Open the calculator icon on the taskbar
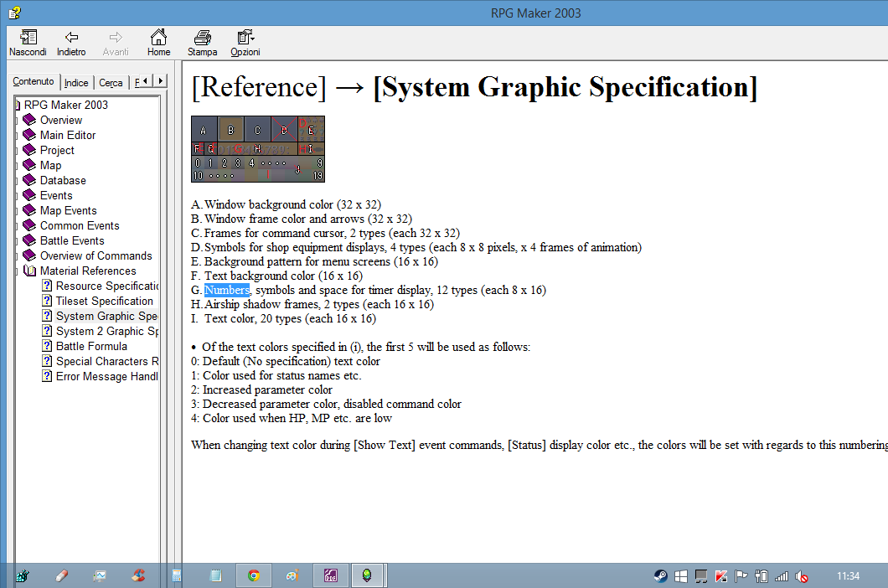888x588 pixels. click(177, 575)
